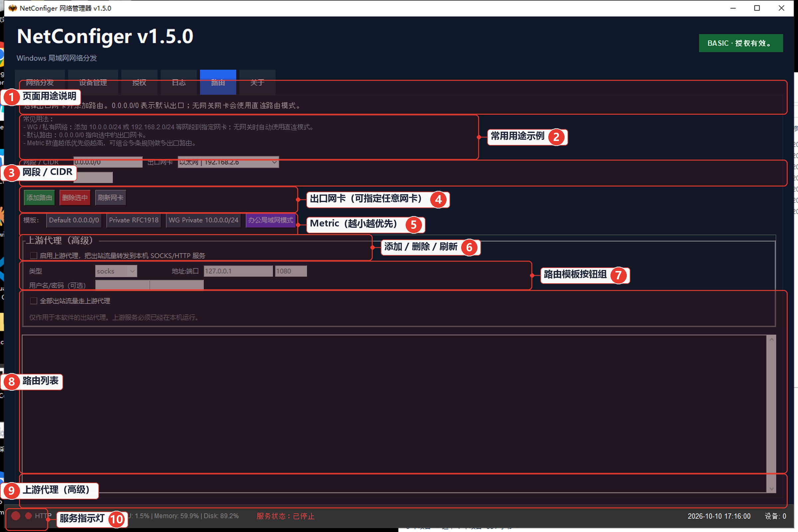Click the green 添加路由 button

pos(39,198)
